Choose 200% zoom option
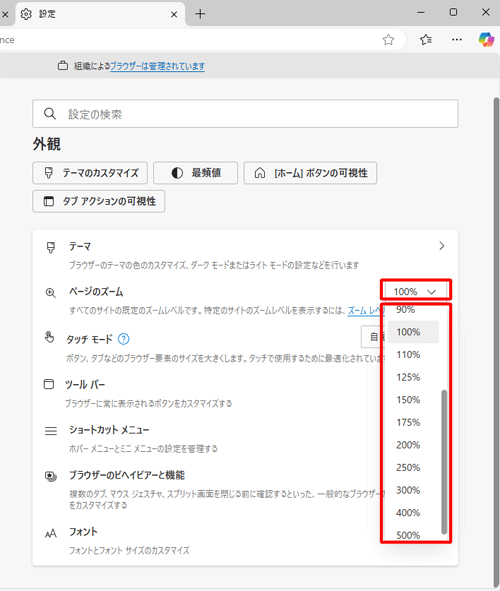This screenshot has height=591, width=500. [413, 445]
